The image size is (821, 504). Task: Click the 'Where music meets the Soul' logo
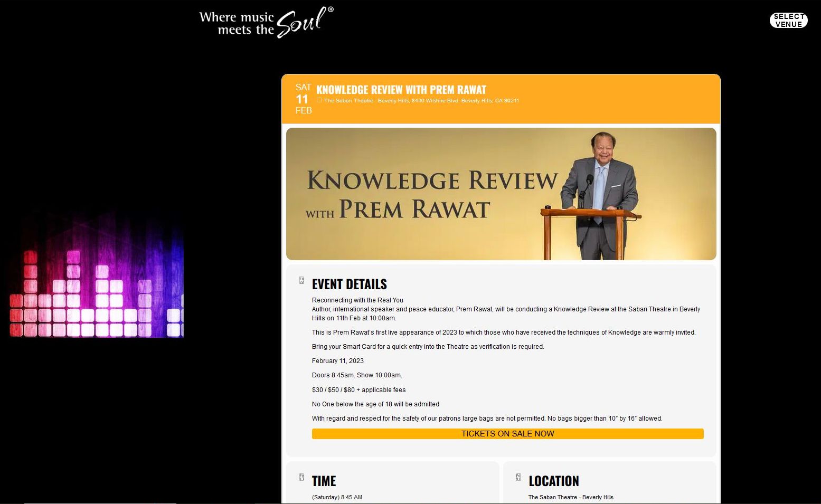[264, 21]
